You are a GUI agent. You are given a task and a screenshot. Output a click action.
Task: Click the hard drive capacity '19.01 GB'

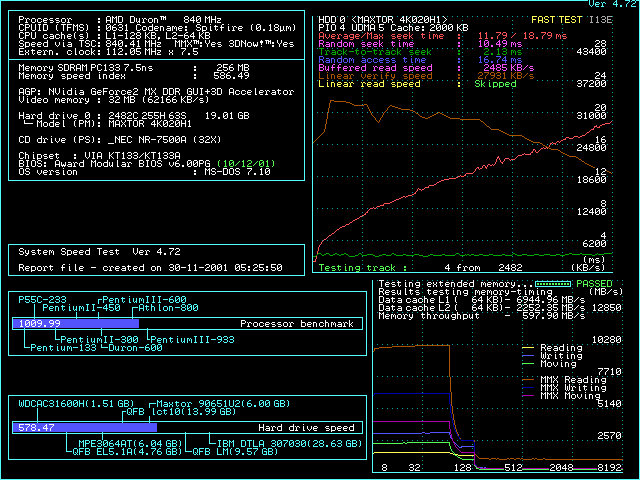tap(227, 116)
